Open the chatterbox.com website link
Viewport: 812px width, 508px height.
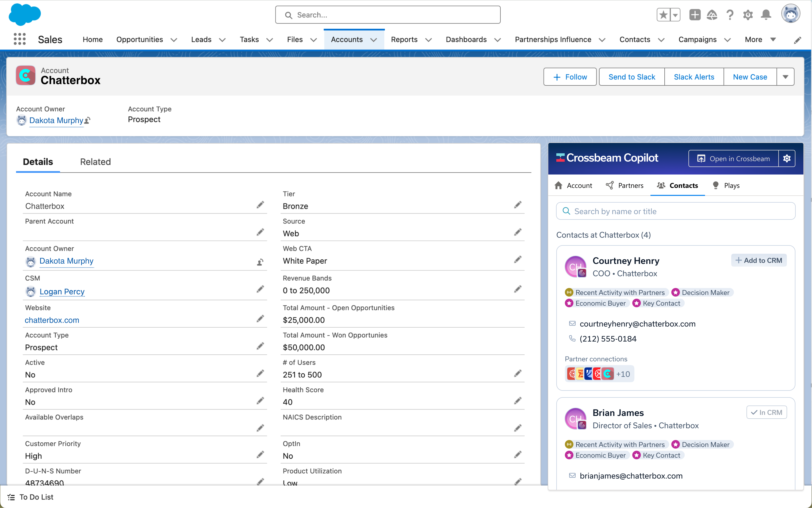pos(52,320)
